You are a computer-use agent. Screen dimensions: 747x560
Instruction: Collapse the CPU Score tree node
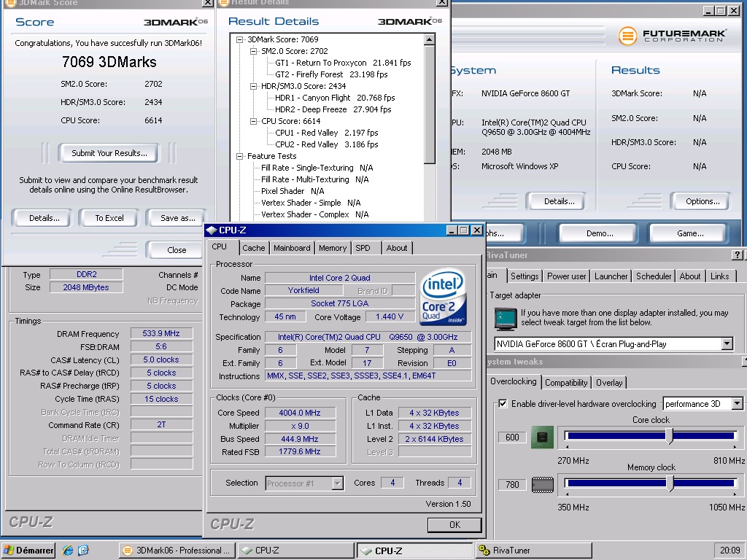tap(253, 121)
